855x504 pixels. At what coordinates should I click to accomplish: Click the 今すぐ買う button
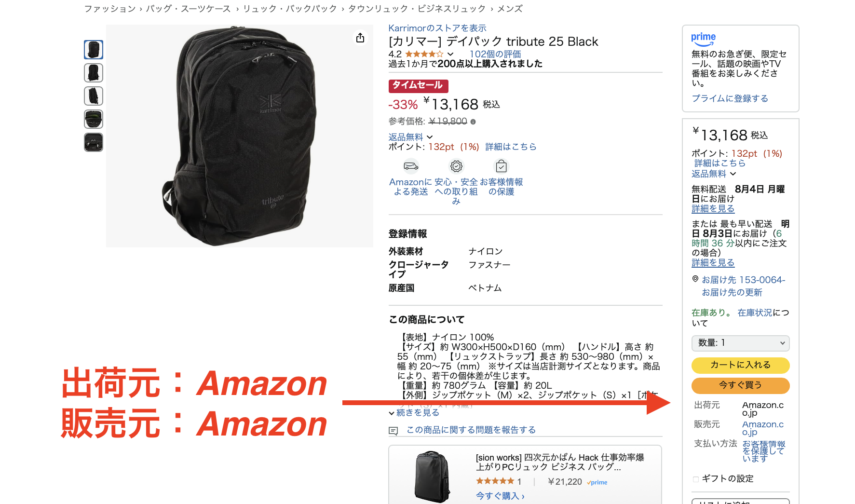[x=741, y=385]
